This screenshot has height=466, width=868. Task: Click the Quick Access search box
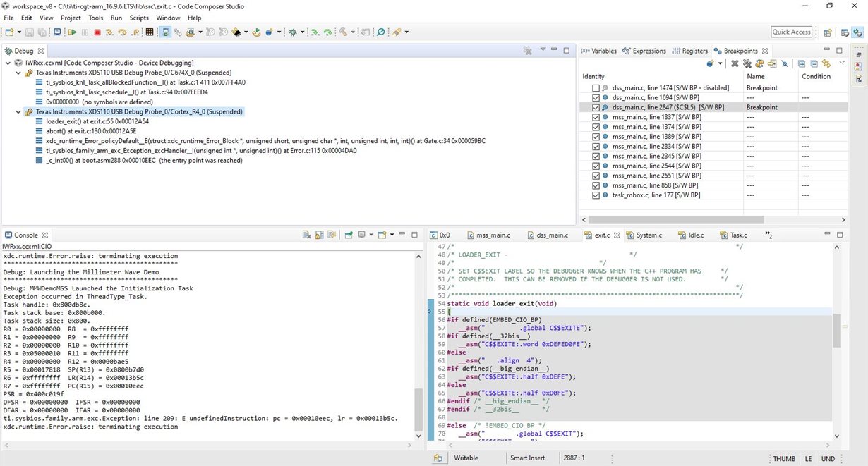[x=791, y=32]
